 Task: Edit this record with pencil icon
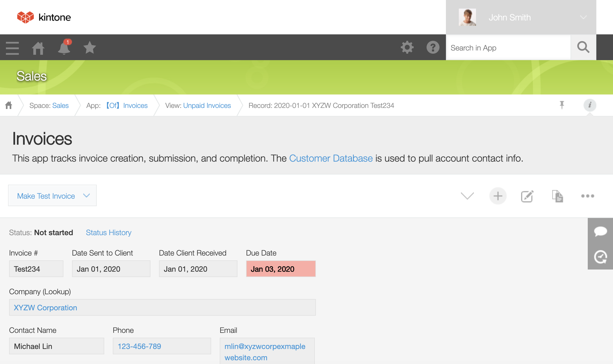pos(527,196)
